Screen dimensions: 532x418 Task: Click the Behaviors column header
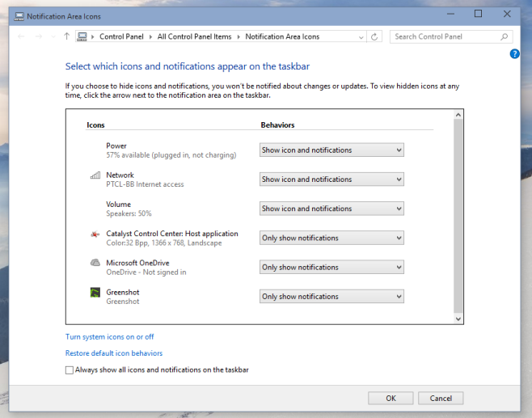tap(277, 125)
